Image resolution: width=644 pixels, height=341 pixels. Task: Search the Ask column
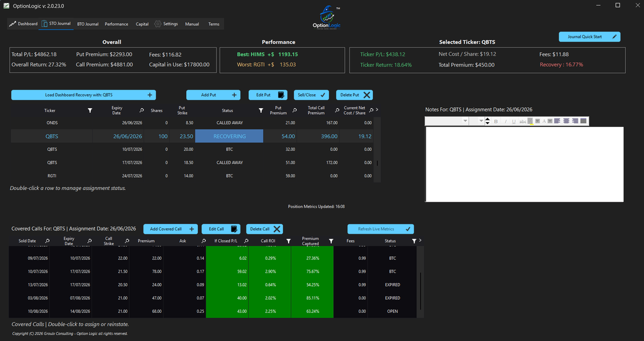click(204, 241)
